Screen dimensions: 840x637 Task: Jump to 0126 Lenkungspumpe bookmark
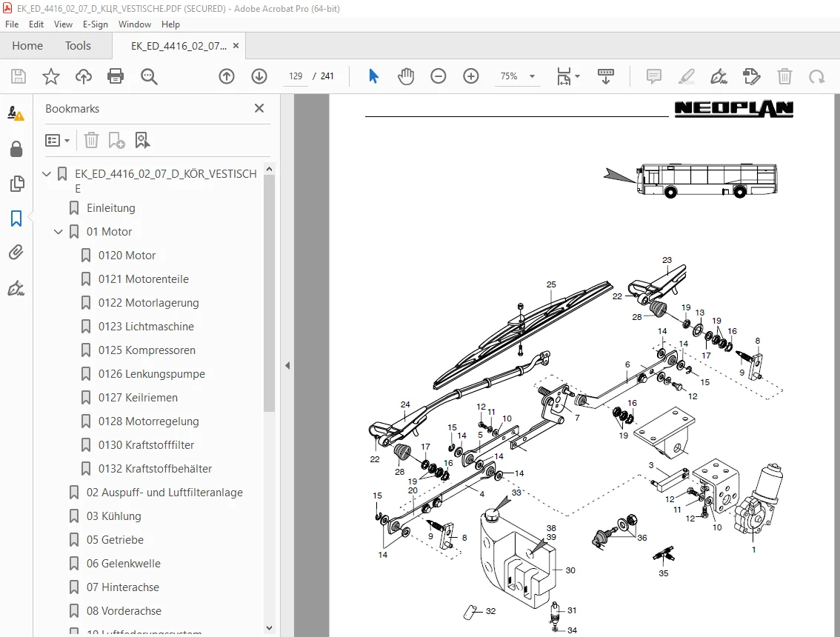(152, 373)
